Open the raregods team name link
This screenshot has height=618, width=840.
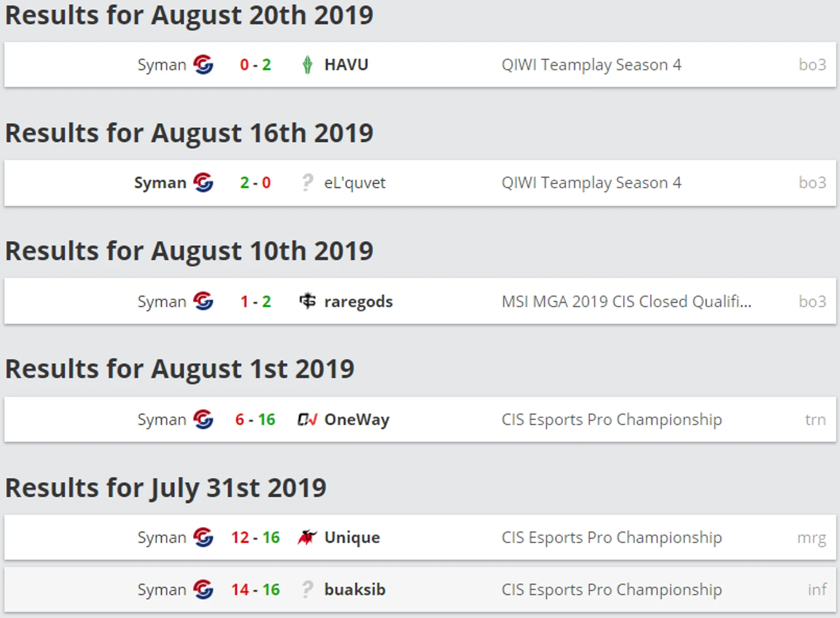[x=358, y=302]
